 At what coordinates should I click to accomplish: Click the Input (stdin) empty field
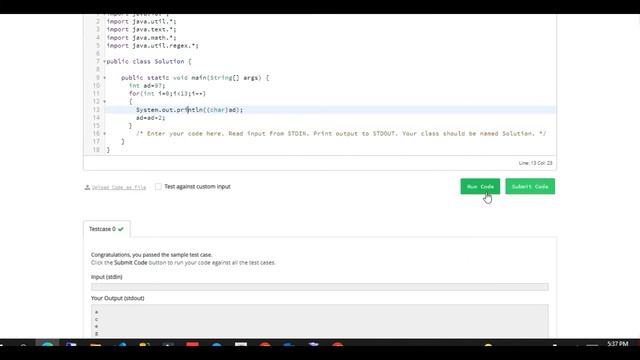[320, 287]
